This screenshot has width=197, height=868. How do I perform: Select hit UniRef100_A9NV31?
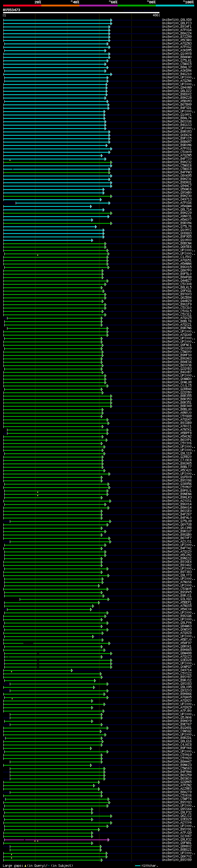pos(177,216)
